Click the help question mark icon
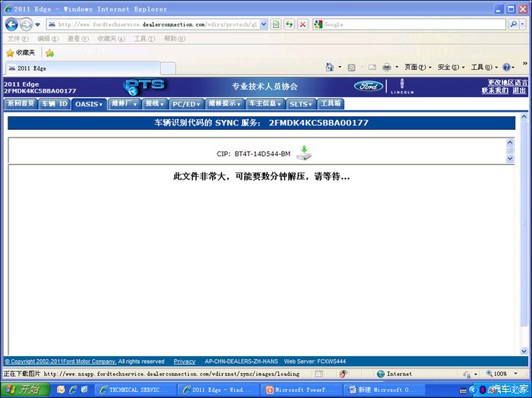Viewport: 532px width, 398px height. click(x=507, y=67)
